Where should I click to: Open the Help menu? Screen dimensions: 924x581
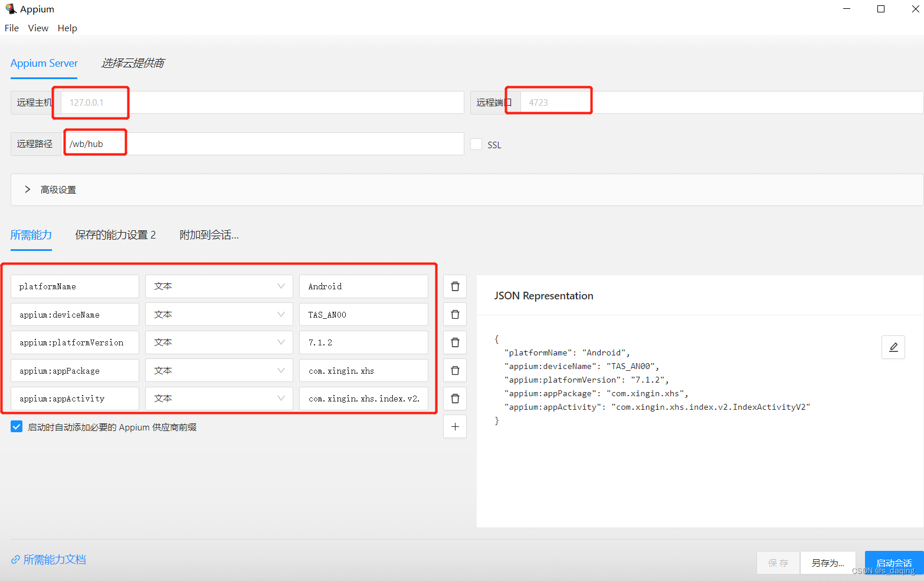point(67,28)
